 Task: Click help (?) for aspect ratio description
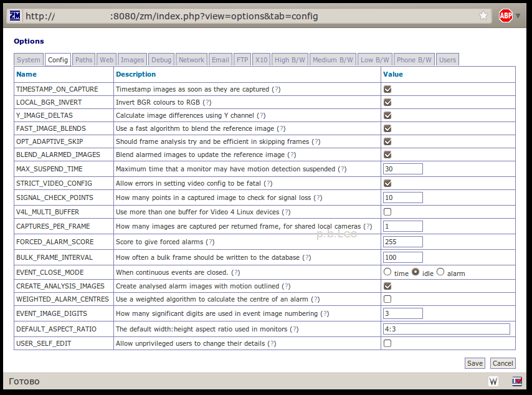coord(294,329)
